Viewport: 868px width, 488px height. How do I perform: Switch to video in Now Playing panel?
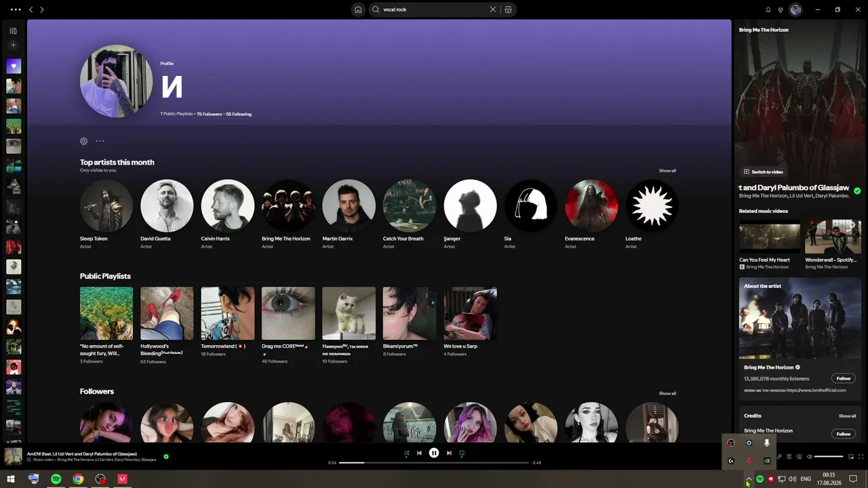coord(763,172)
